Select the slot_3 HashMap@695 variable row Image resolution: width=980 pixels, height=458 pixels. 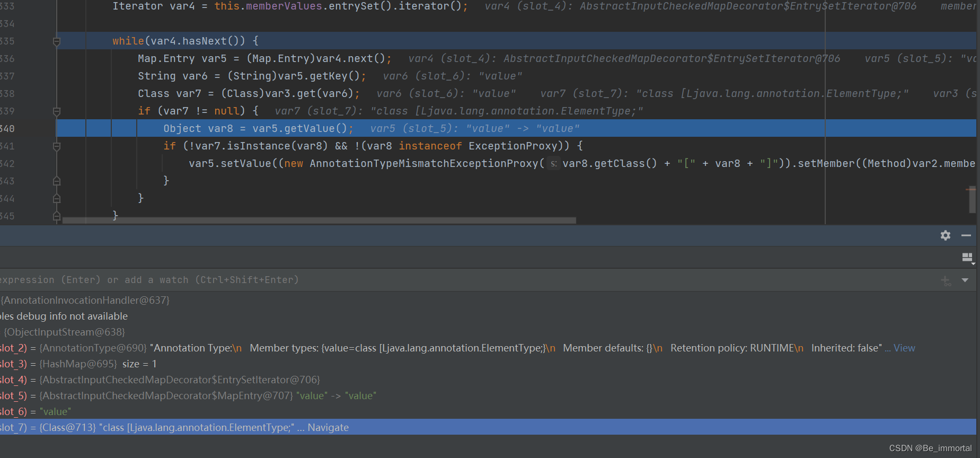(x=488, y=364)
